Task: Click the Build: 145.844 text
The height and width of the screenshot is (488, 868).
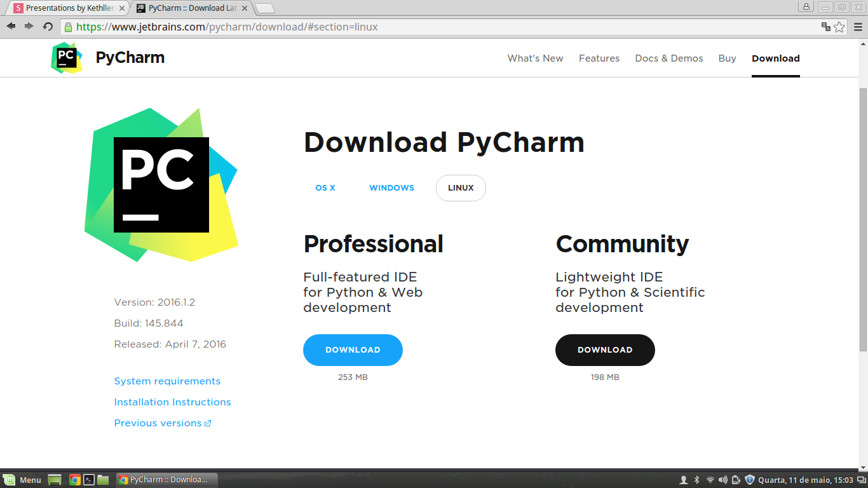Action: point(149,323)
